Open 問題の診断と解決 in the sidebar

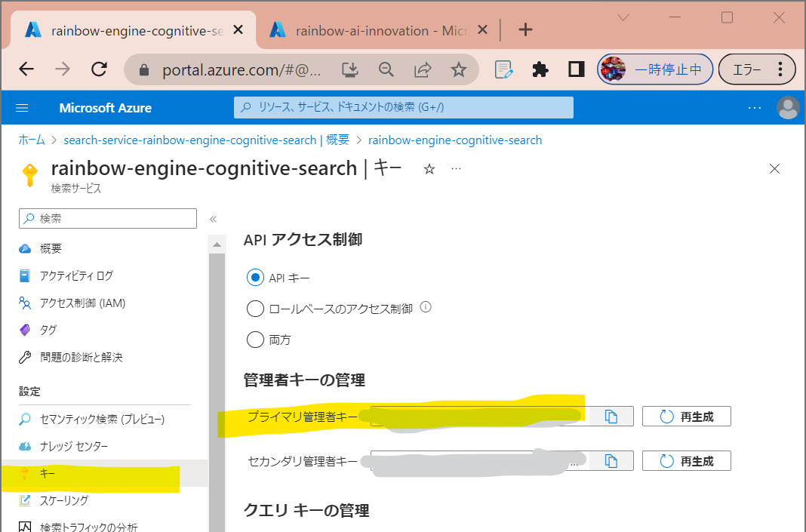tap(104, 357)
